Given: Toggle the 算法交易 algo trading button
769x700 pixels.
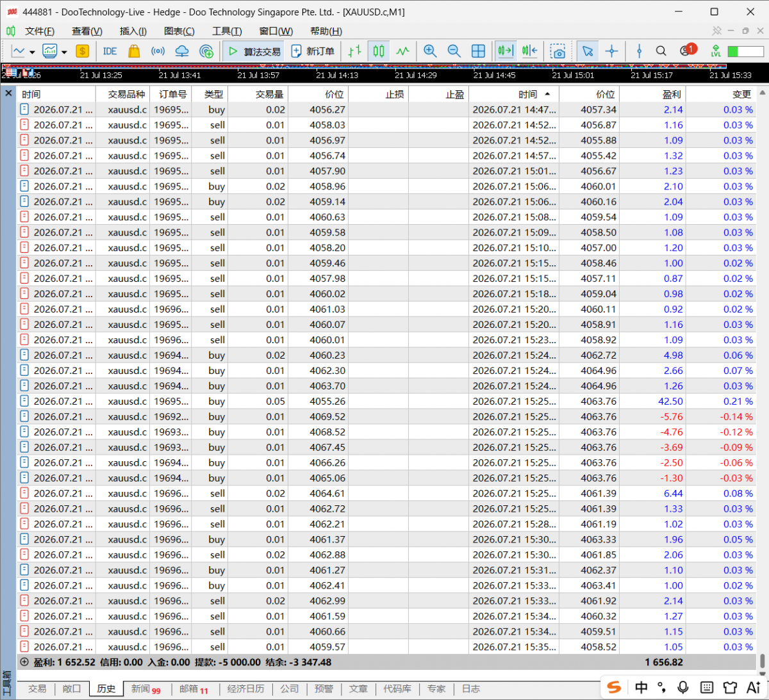Looking at the screenshot, I should (x=254, y=51).
